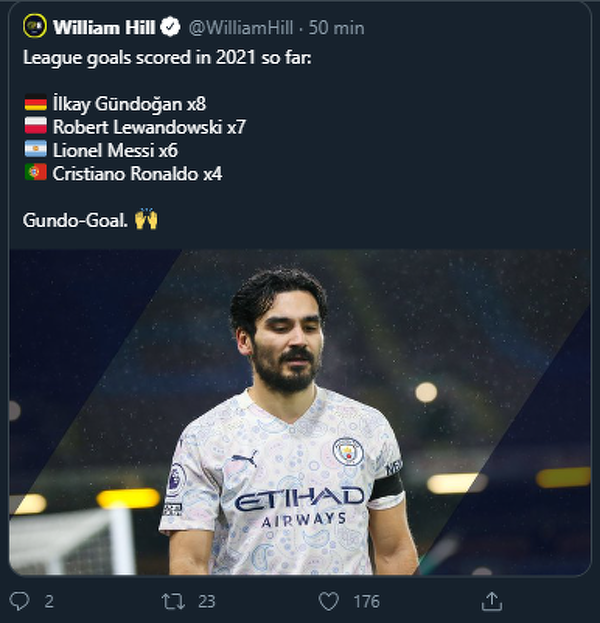
Task: Click the Polish flag emoji
Action: 35,127
